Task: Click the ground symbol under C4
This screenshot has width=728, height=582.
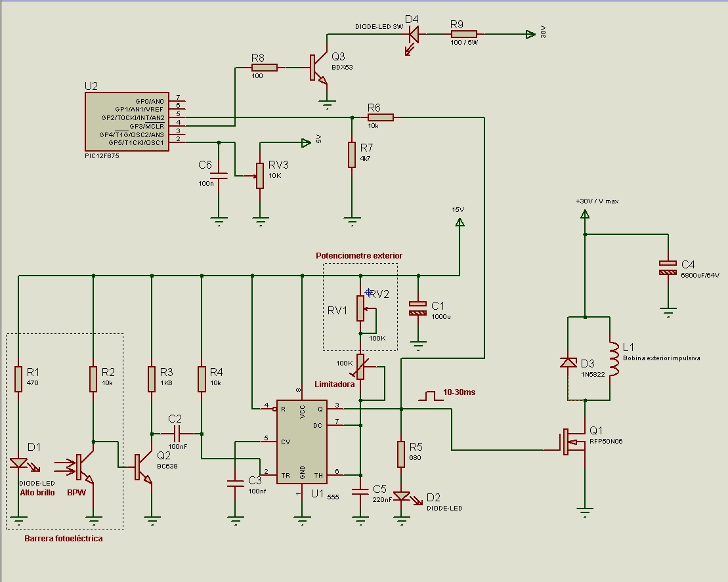Action: coord(668,312)
